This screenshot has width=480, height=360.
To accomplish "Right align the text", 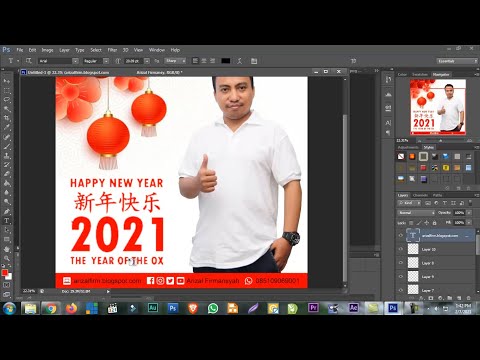I will [213, 61].
